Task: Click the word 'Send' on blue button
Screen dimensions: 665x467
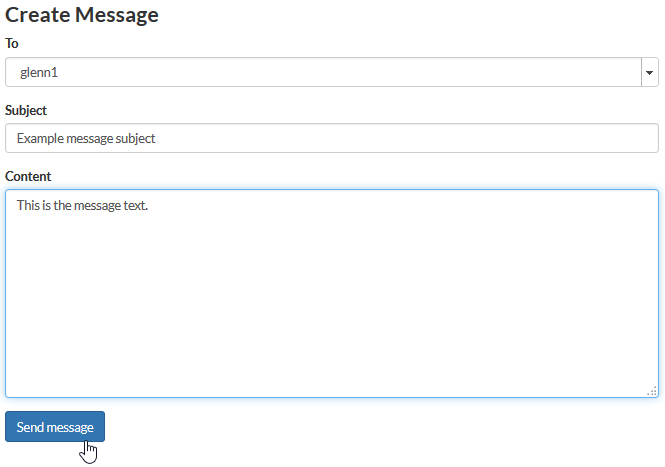Action: (x=30, y=427)
